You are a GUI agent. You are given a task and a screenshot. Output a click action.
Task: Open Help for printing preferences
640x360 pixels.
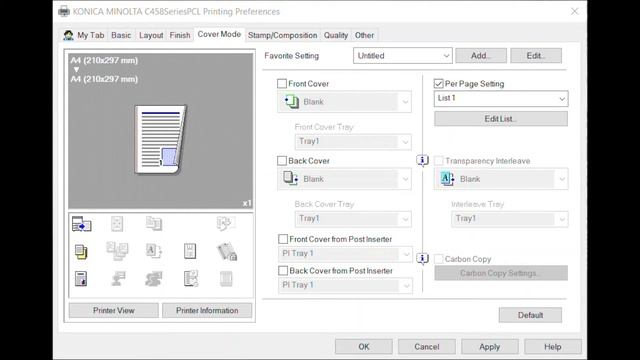(x=553, y=347)
